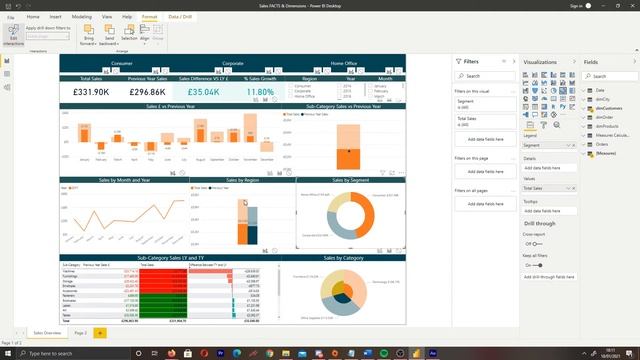Open the Selection pane button

[129, 33]
